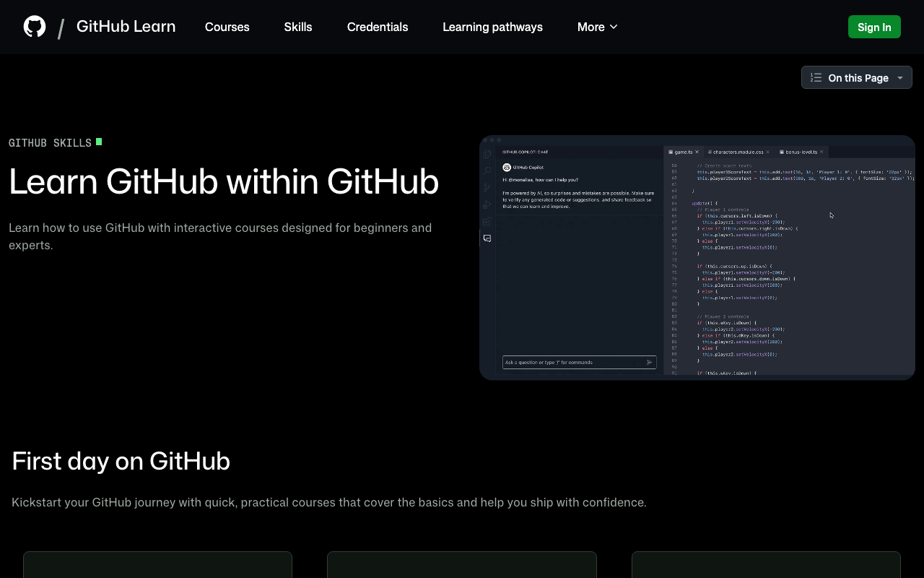Select the game.ts tab in editor preview

pyautogui.click(x=683, y=152)
